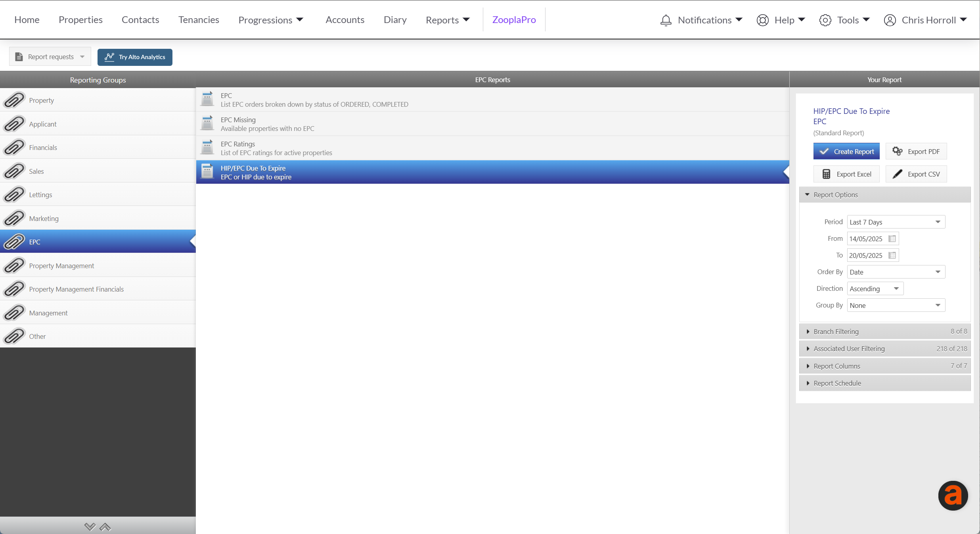The image size is (980, 534).
Task: Click the Notifications bell icon
Action: (x=666, y=20)
